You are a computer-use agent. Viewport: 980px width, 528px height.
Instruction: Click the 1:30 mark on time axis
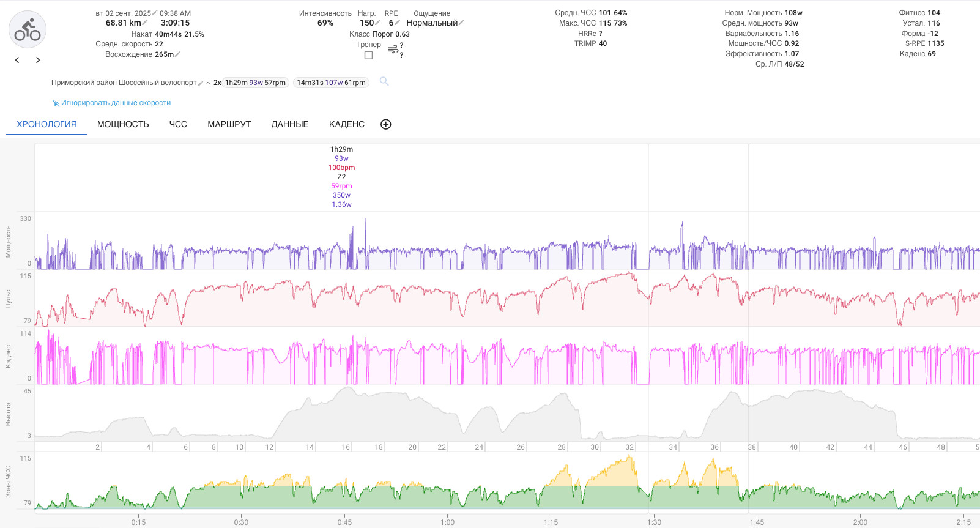coord(654,522)
